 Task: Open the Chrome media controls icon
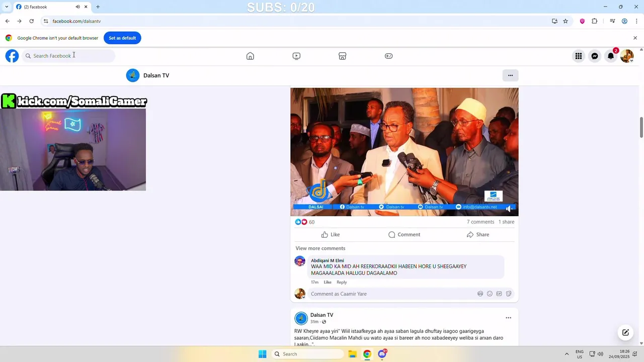pyautogui.click(x=612, y=21)
